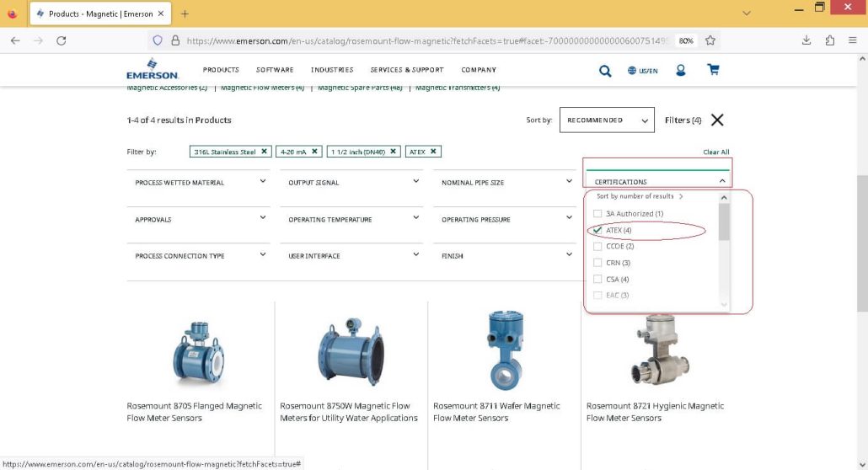Viewport: 868px width, 470px height.
Task: Open the user account icon
Action: pos(680,70)
